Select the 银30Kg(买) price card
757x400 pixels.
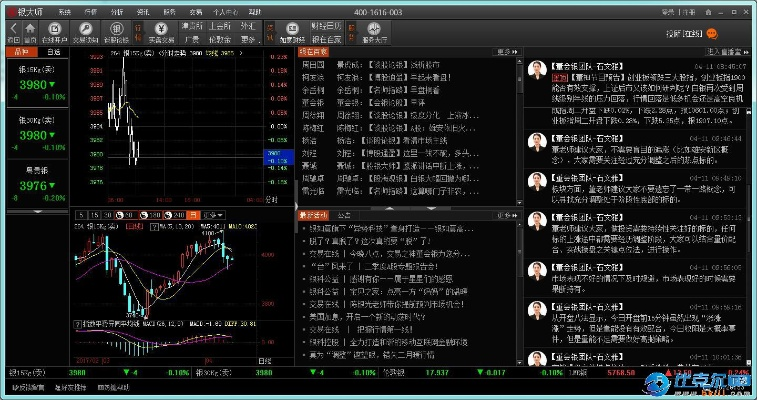click(37, 134)
